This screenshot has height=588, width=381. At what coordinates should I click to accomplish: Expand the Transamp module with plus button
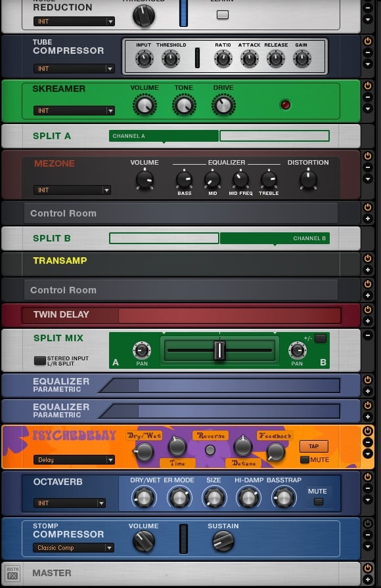pyautogui.click(x=368, y=270)
